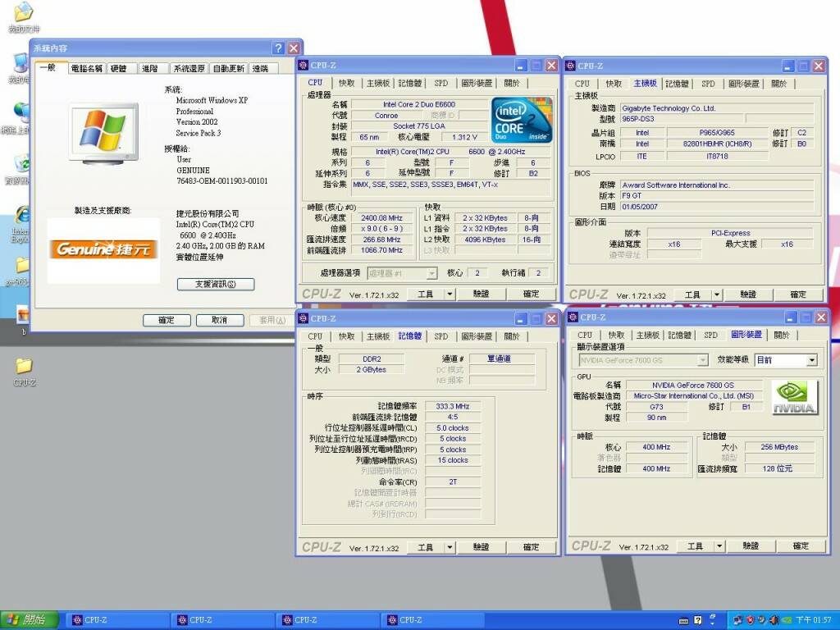Switch to CPU tab in the memory CPU-Z window
The image size is (840, 630).
click(x=315, y=336)
